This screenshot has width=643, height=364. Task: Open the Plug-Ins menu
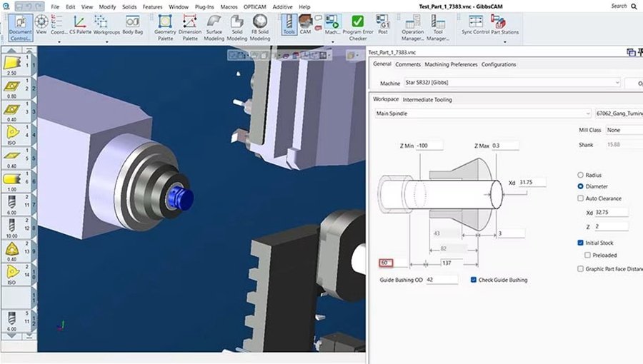point(204,6)
